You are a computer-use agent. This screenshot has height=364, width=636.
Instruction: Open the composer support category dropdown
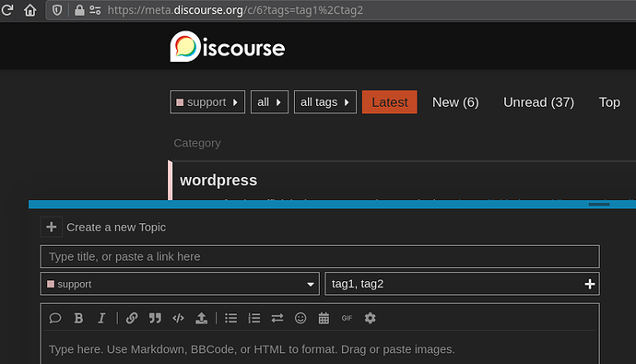(x=180, y=284)
